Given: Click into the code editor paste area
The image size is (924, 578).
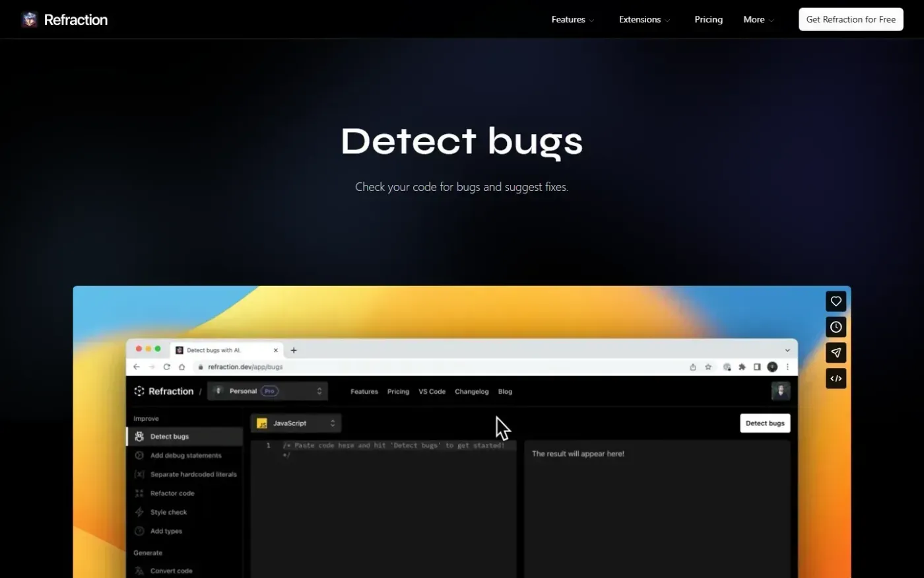Looking at the screenshot, I should tap(383, 509).
